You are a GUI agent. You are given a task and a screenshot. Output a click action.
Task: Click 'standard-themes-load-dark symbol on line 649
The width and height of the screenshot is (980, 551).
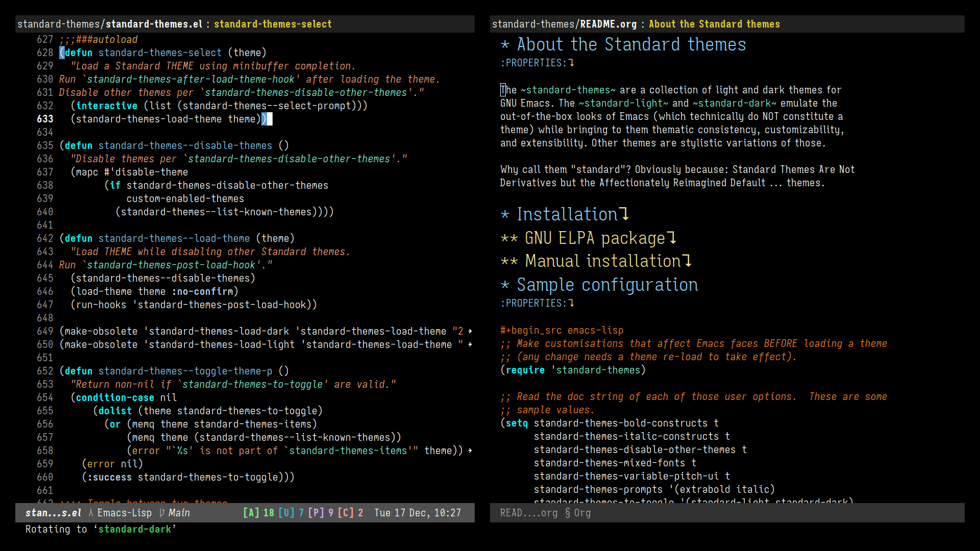tap(216, 331)
